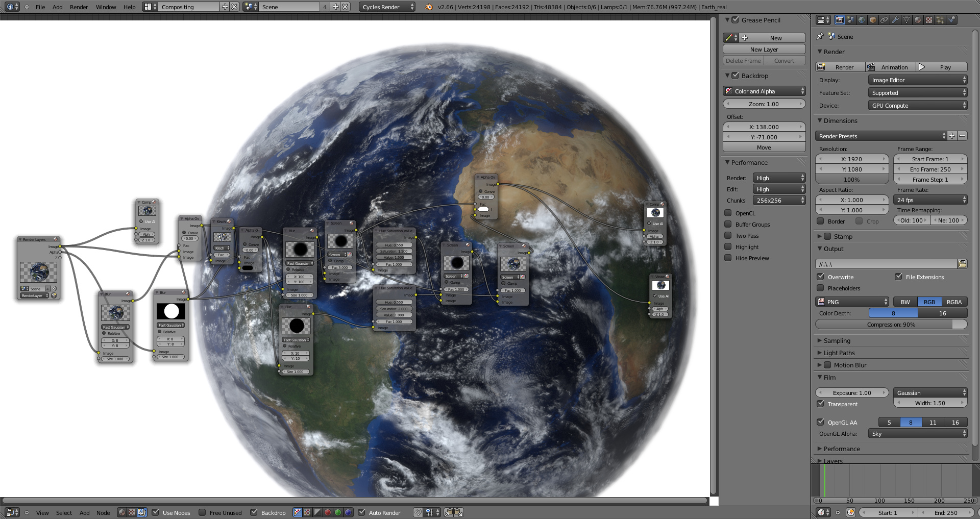980x519 pixels.
Task: Click New Layer in Grease Pencil panel
Action: click(764, 49)
